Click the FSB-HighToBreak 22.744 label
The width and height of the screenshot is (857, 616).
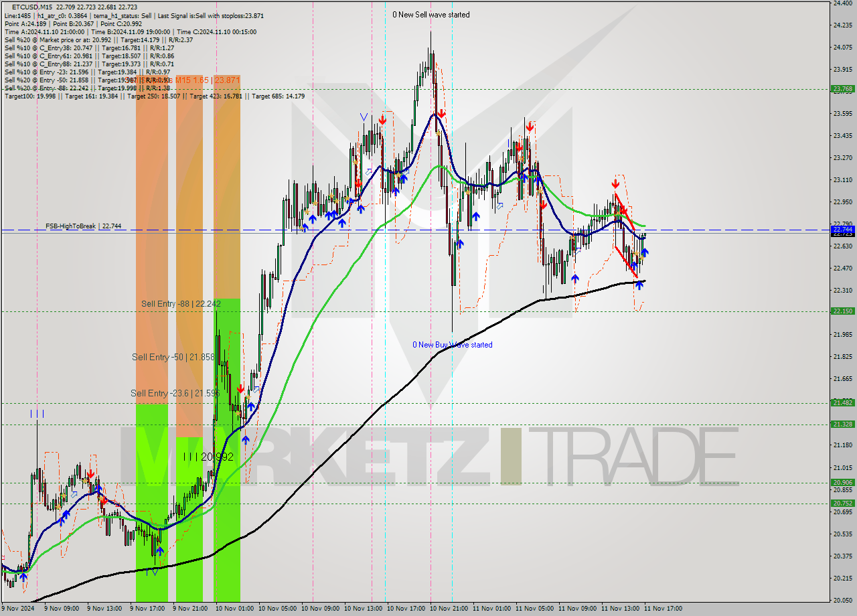[x=83, y=226]
